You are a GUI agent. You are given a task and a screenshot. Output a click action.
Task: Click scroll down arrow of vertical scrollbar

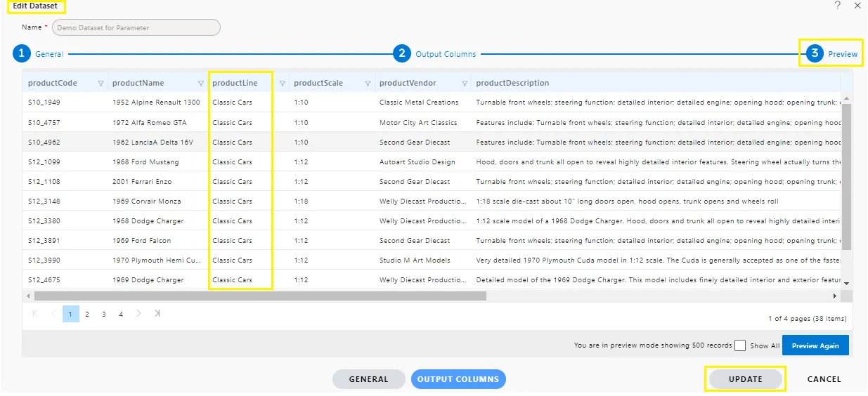coord(847,283)
